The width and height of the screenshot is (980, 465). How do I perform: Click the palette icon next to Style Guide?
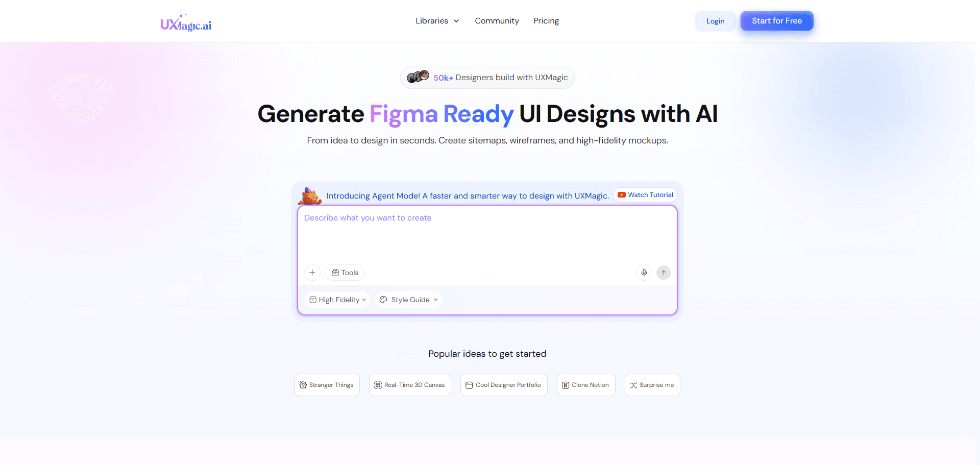click(383, 300)
